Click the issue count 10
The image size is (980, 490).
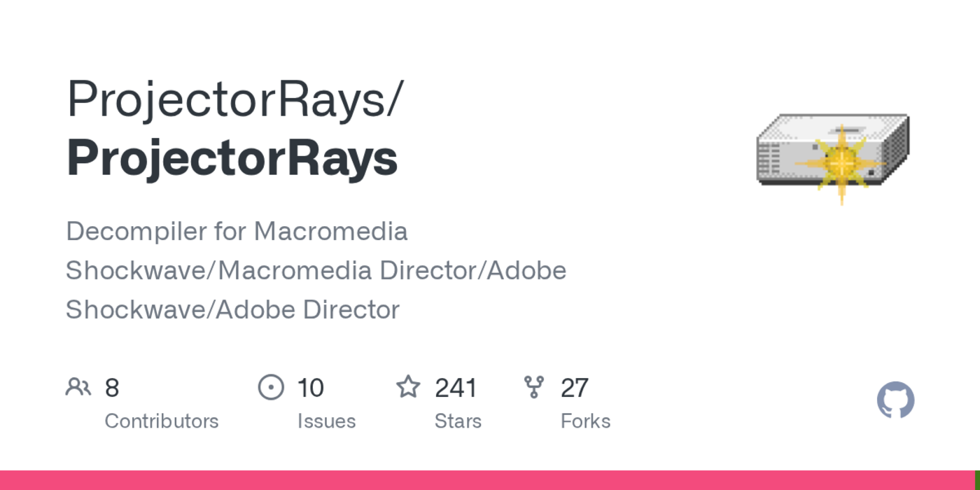(310, 388)
